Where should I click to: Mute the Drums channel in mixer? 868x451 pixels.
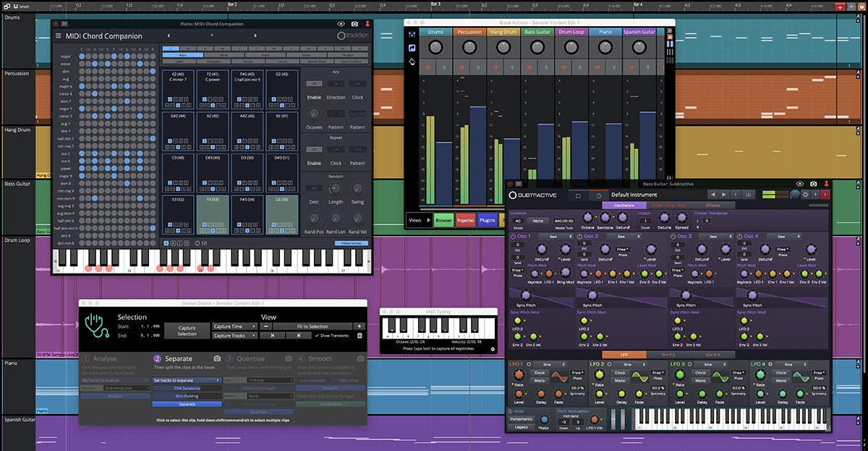point(428,67)
